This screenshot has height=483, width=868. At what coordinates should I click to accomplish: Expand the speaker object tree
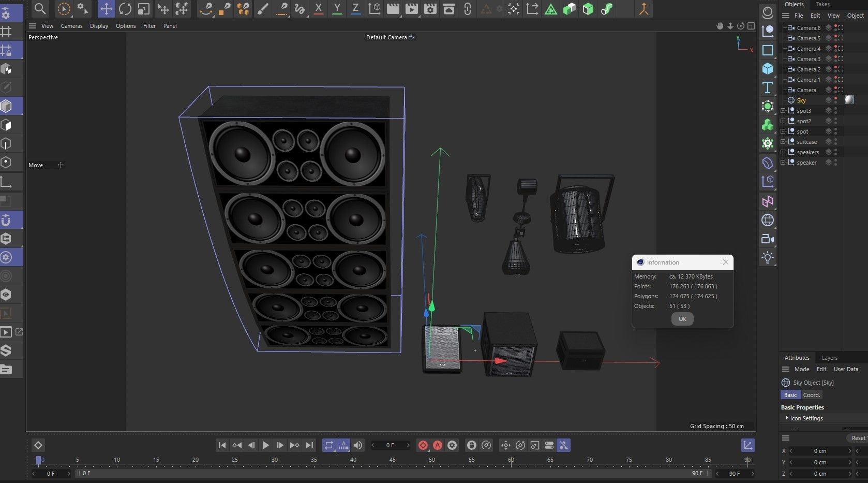tap(783, 163)
